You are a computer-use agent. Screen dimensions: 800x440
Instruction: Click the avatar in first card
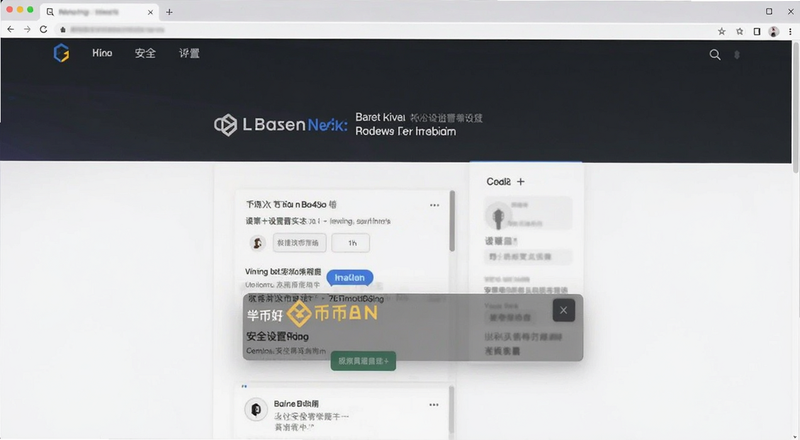[x=258, y=243]
